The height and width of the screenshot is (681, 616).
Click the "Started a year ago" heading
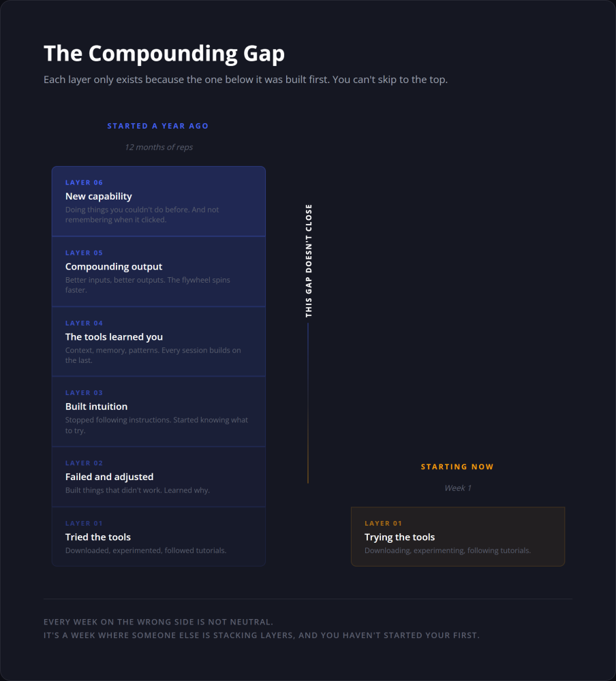(158, 126)
